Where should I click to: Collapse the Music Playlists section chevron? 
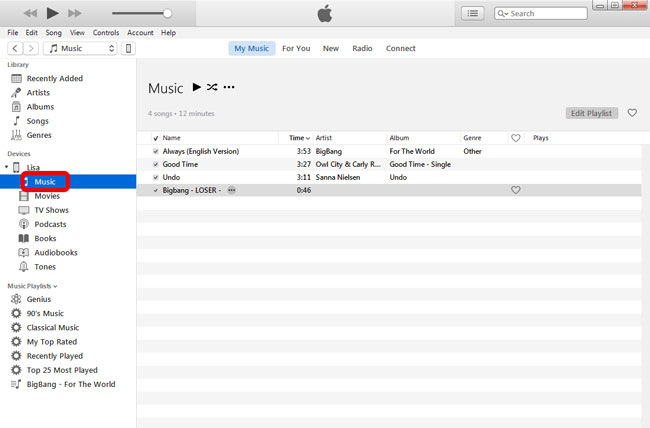[x=55, y=286]
